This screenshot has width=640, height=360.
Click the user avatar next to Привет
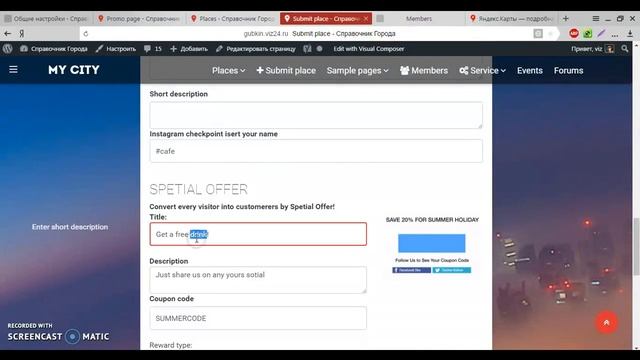(x=610, y=49)
